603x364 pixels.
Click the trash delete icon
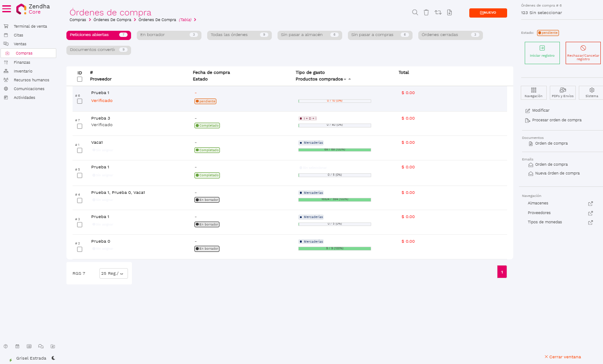[426, 13]
